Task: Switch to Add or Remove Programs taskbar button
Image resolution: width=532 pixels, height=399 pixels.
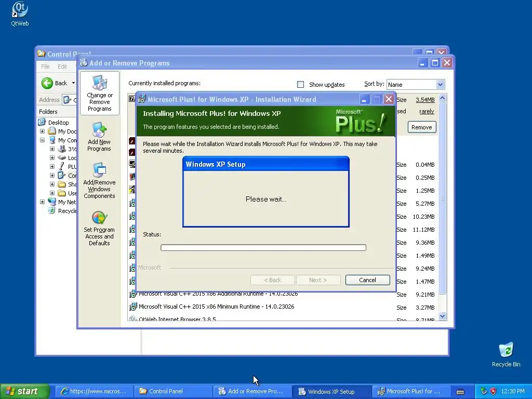Action: tap(252, 391)
